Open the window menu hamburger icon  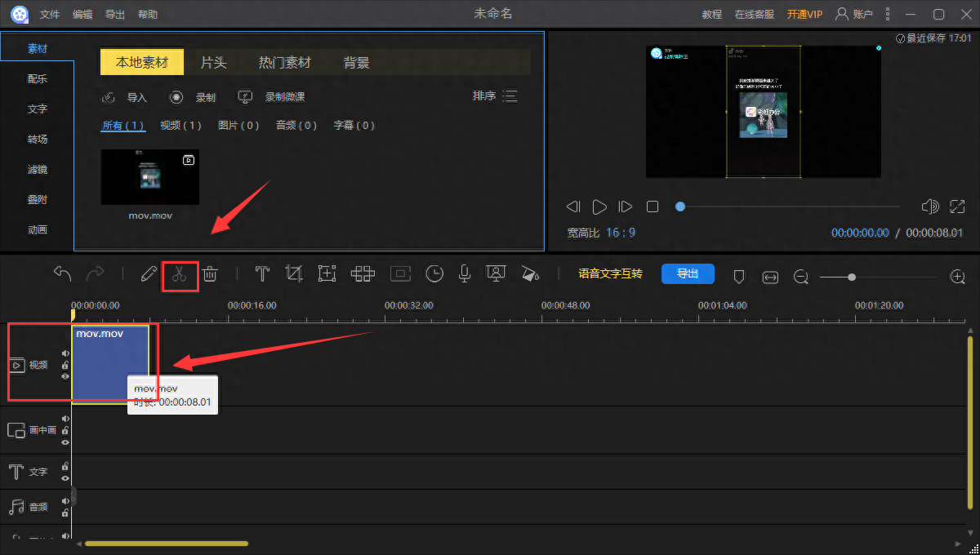(x=889, y=14)
